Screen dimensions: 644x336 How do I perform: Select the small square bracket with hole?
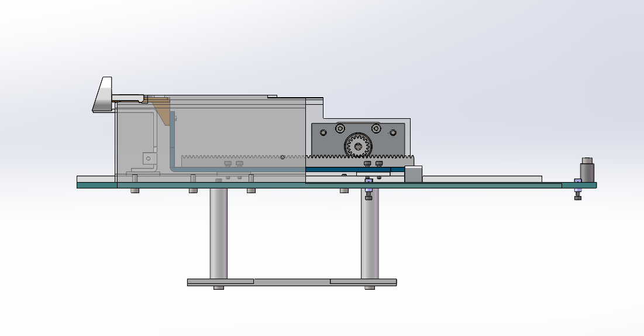tap(149, 158)
